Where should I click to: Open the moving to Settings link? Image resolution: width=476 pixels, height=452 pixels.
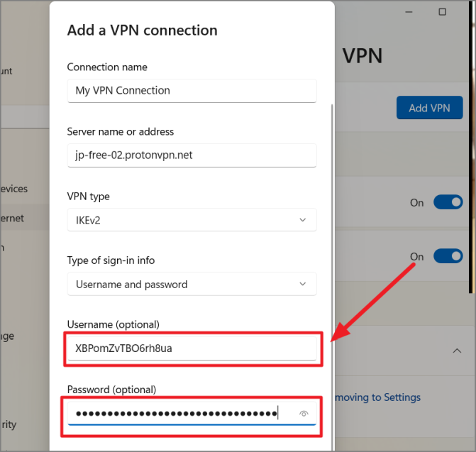[377, 397]
